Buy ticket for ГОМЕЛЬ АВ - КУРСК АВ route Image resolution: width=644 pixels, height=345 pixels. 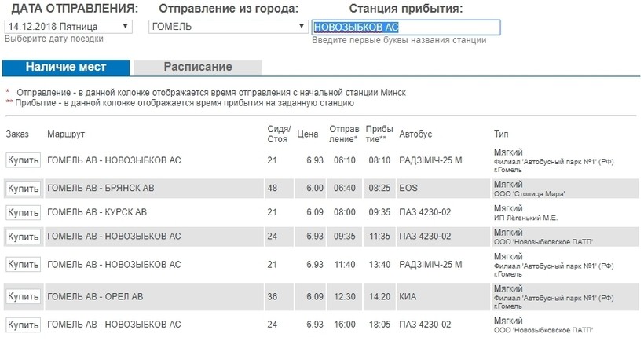point(24,213)
